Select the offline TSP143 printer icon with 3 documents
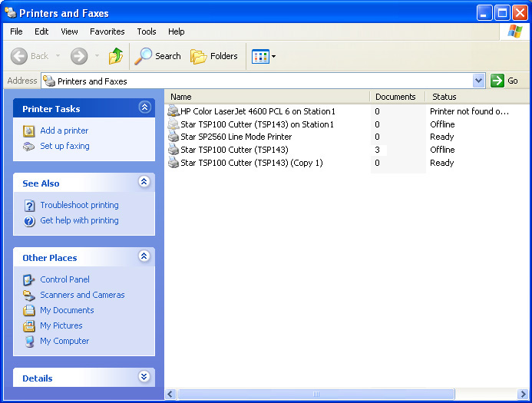 [173, 149]
